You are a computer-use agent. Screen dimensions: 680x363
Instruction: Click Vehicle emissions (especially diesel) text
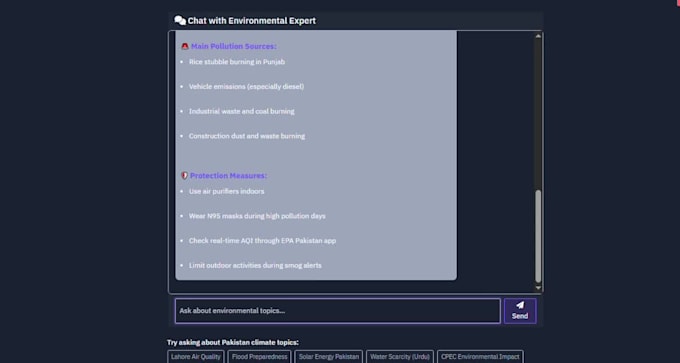click(246, 87)
